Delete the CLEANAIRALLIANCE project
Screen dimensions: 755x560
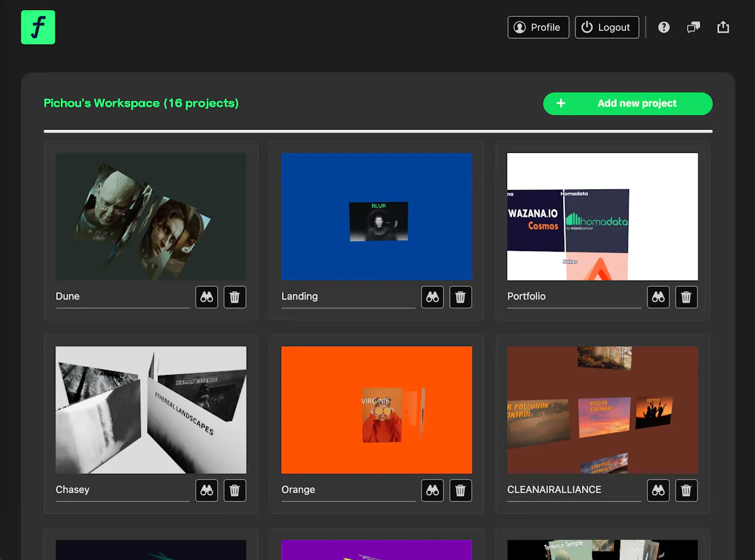[x=686, y=490]
